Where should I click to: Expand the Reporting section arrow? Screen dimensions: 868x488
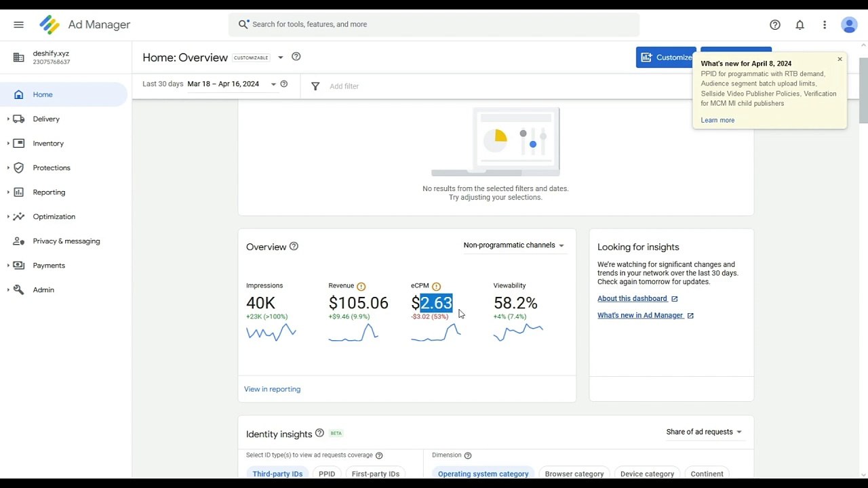click(8, 192)
